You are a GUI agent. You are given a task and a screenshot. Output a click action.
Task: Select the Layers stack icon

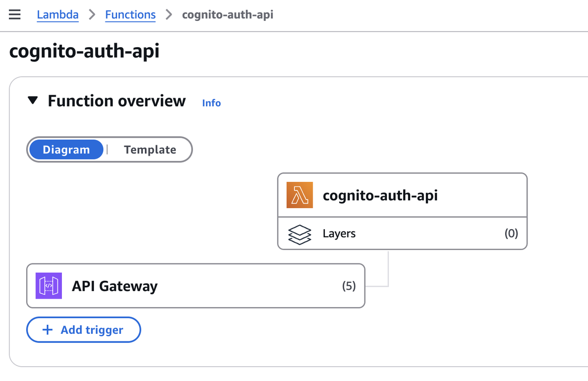coord(299,233)
